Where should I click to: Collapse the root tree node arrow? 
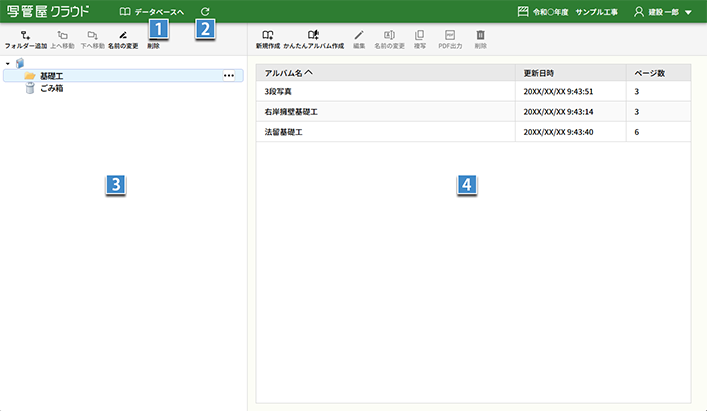tap(8, 64)
